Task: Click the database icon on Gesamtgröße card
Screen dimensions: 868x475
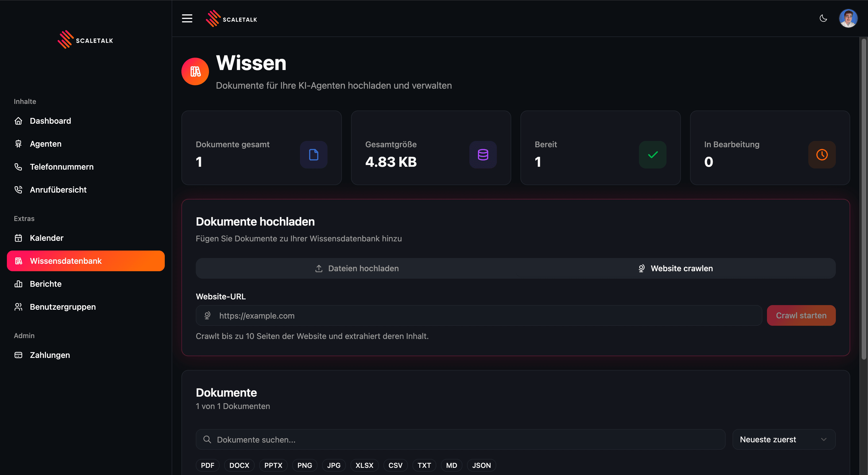Action: point(483,155)
